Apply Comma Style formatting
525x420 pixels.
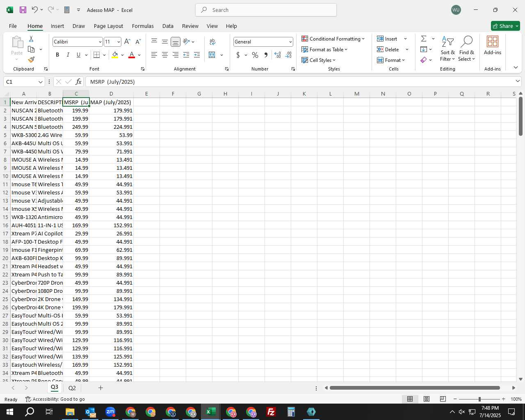tap(266, 55)
